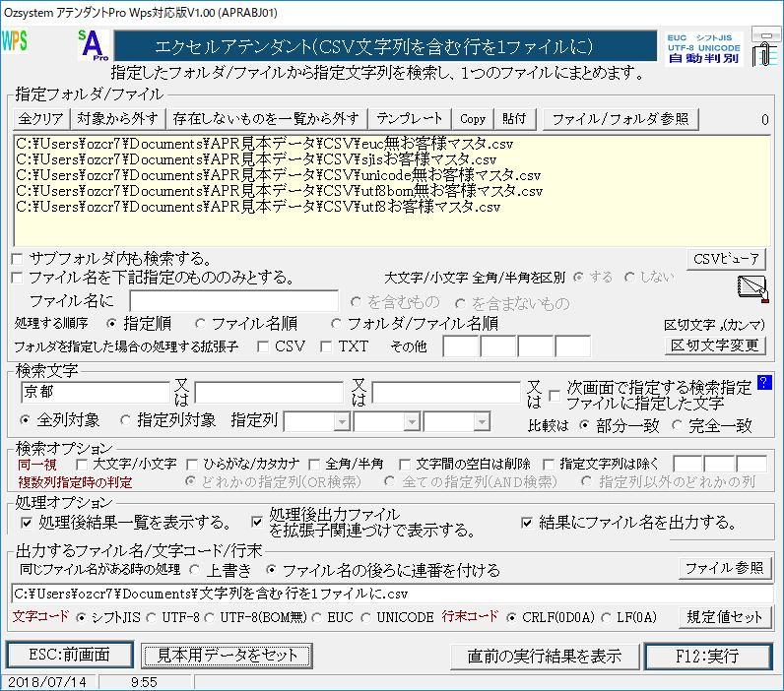Click the encoding auto-detect badge icon
Image resolution: width=784 pixels, height=691 pixels.
703,48
